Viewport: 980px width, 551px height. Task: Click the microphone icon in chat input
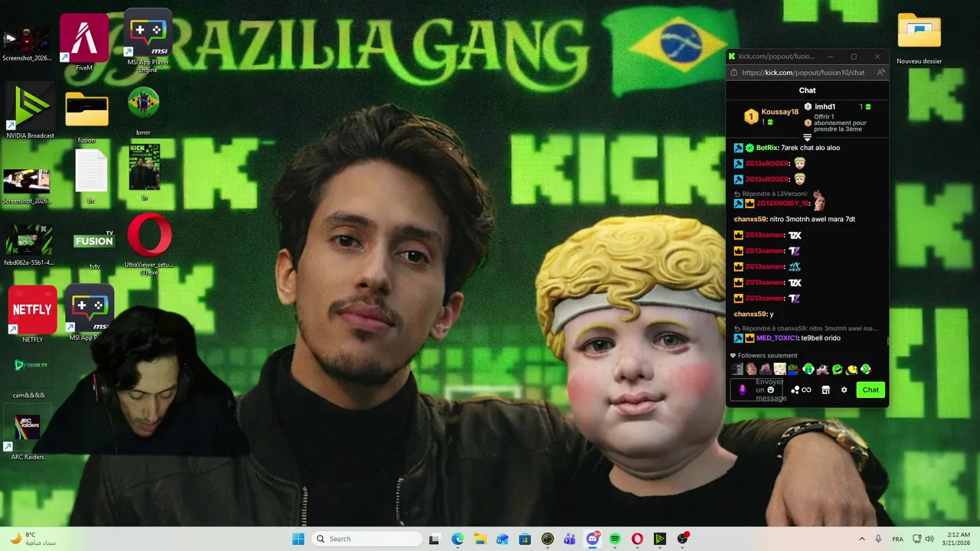point(742,390)
